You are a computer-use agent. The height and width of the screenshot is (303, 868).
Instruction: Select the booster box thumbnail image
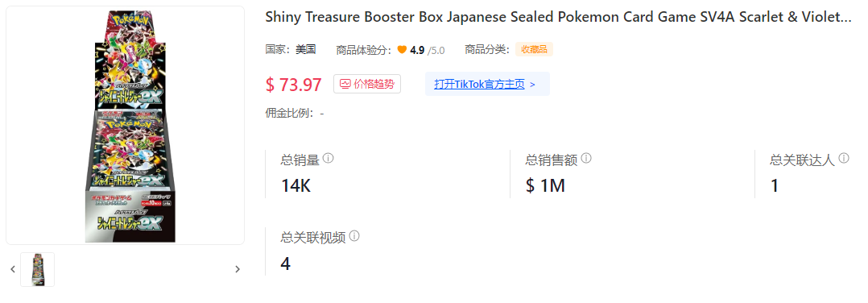tap(38, 269)
